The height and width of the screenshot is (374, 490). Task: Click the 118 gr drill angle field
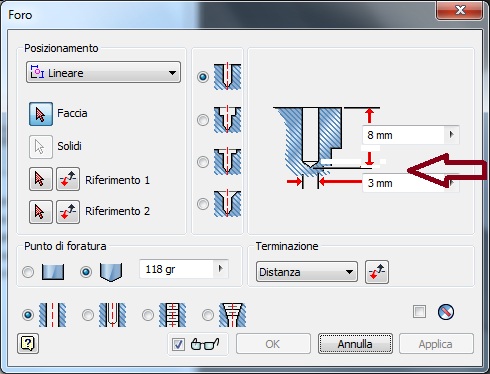[176, 269]
